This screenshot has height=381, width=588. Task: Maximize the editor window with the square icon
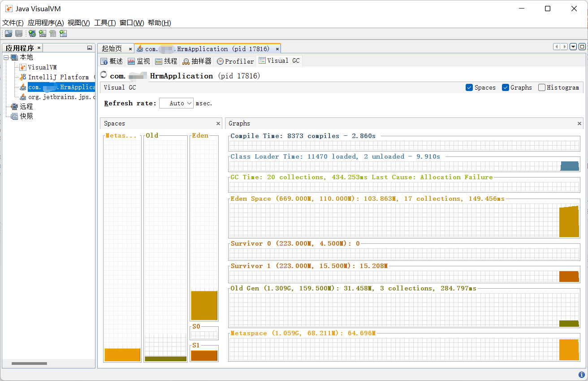tap(582, 47)
